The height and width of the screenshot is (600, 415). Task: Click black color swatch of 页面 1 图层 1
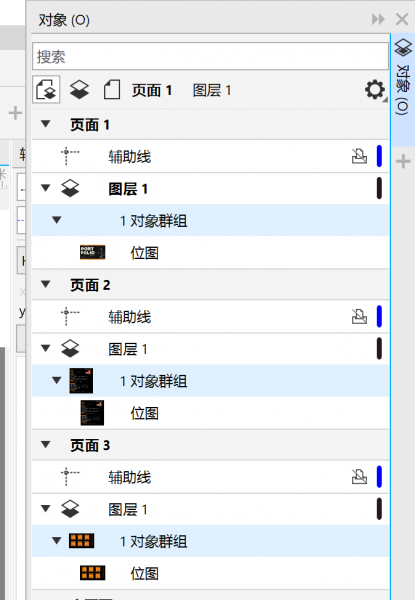pos(379,188)
